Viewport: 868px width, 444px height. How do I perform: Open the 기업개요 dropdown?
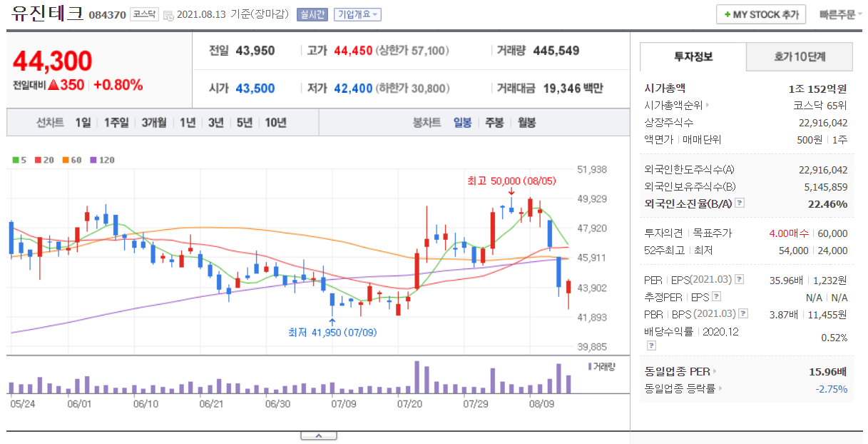click(x=358, y=14)
